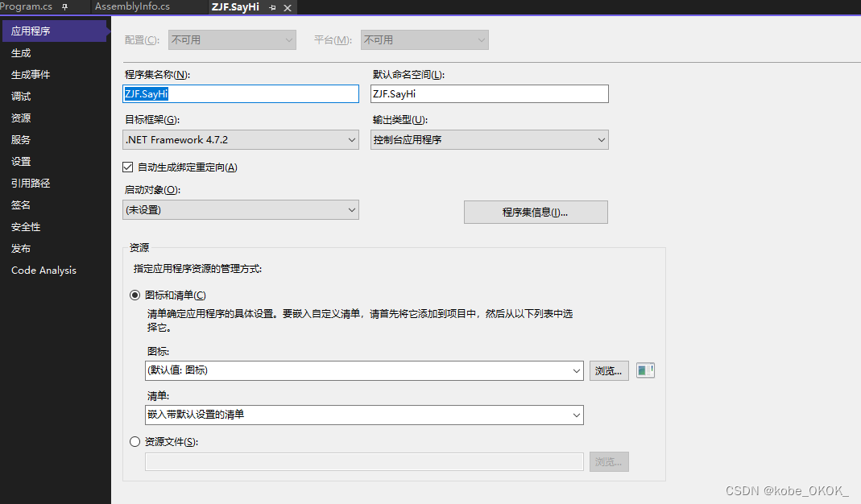Click the 程序集信息 button
The height and width of the screenshot is (504, 861).
[x=536, y=212]
